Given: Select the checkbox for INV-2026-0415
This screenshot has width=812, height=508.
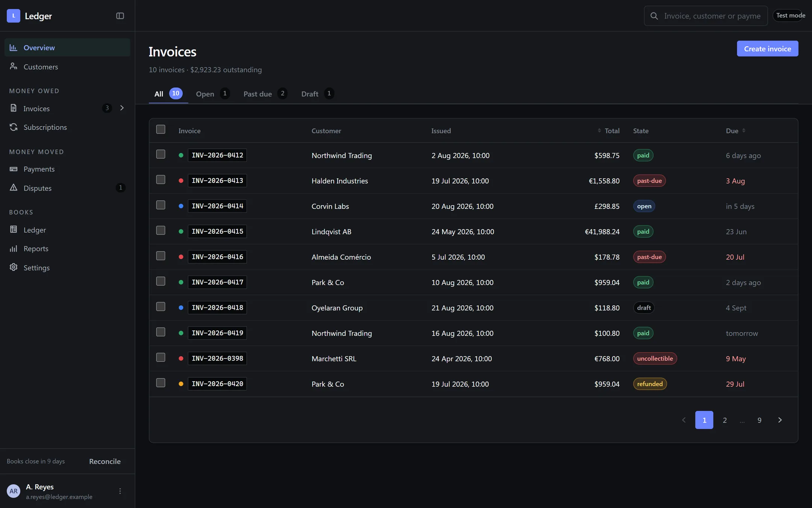Looking at the screenshot, I should [x=161, y=230].
